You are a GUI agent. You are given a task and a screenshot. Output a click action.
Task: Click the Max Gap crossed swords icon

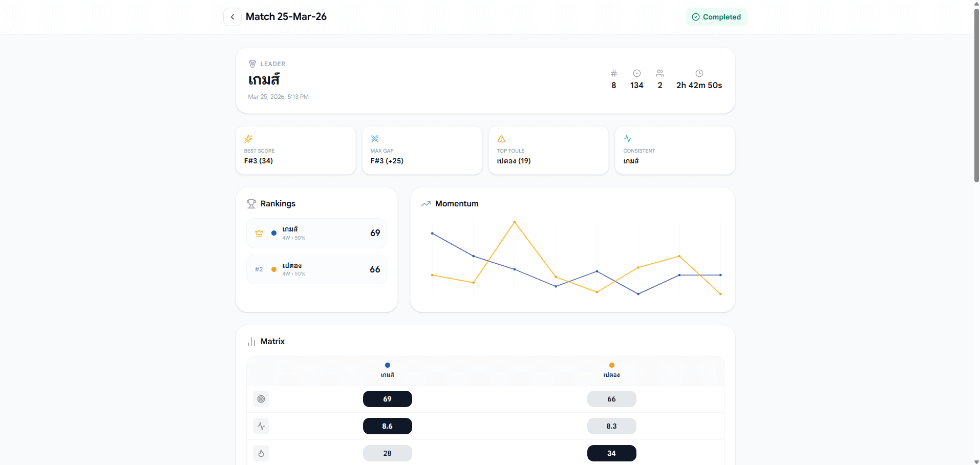tap(375, 139)
